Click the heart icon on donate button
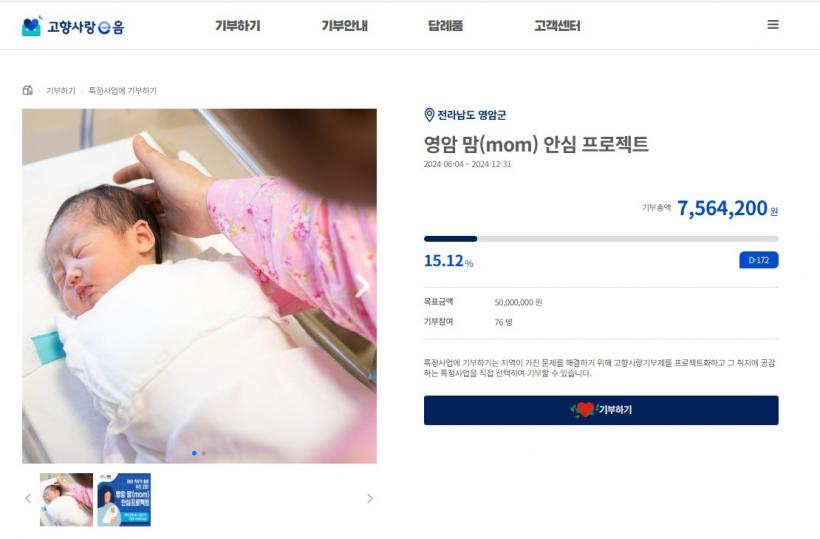The height and width of the screenshot is (539, 820). tap(583, 410)
